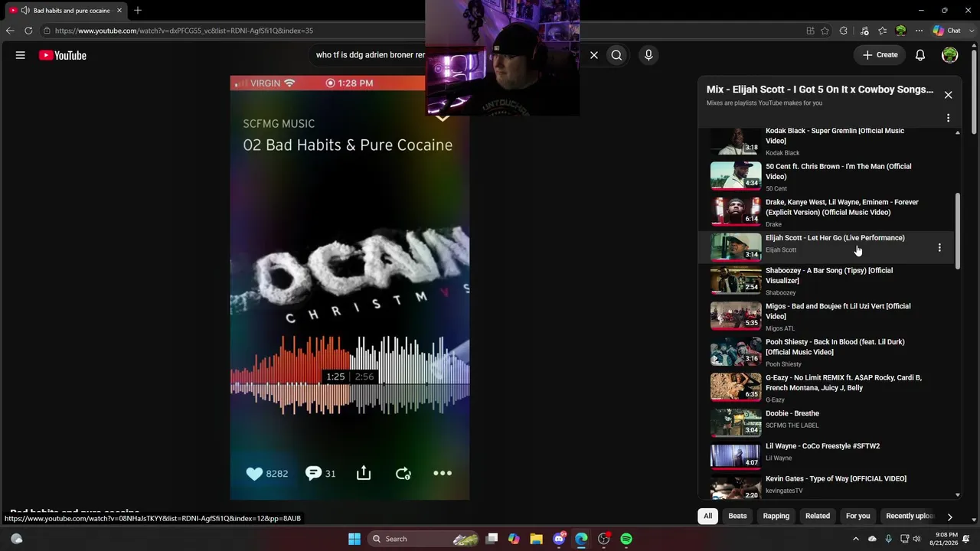
Task: Select Doobie - Breathe in the playlist
Action: (827, 422)
